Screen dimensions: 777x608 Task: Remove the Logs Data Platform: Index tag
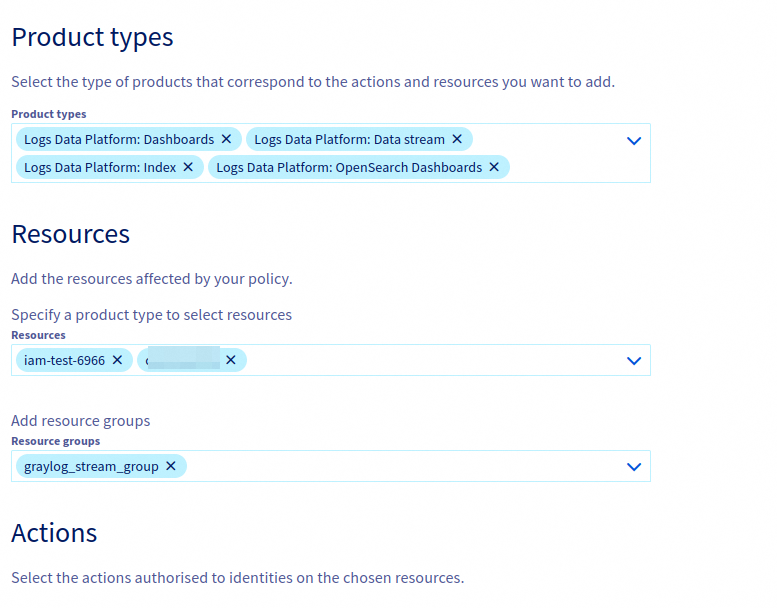click(188, 167)
